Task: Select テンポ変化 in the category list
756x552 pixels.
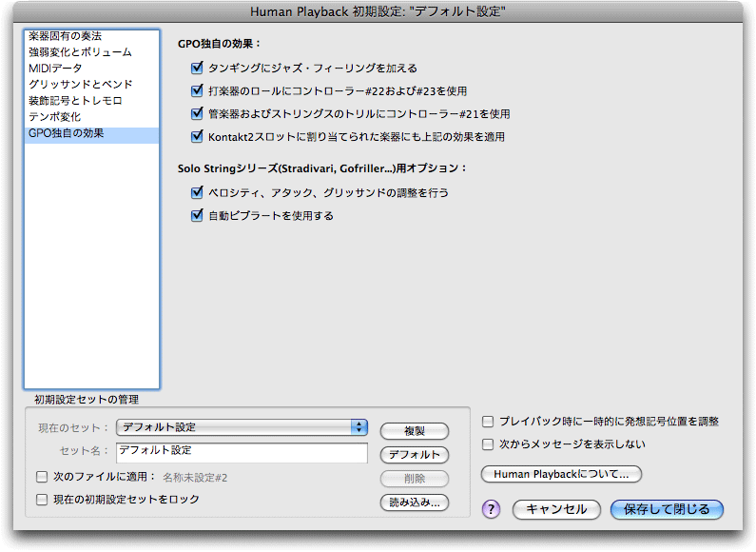Action: [91, 117]
